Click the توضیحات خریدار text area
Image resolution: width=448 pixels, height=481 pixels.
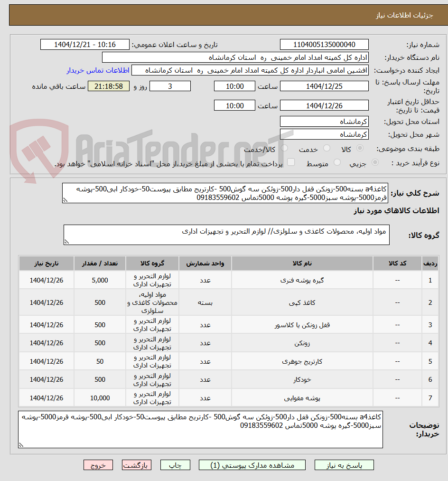click(200, 429)
